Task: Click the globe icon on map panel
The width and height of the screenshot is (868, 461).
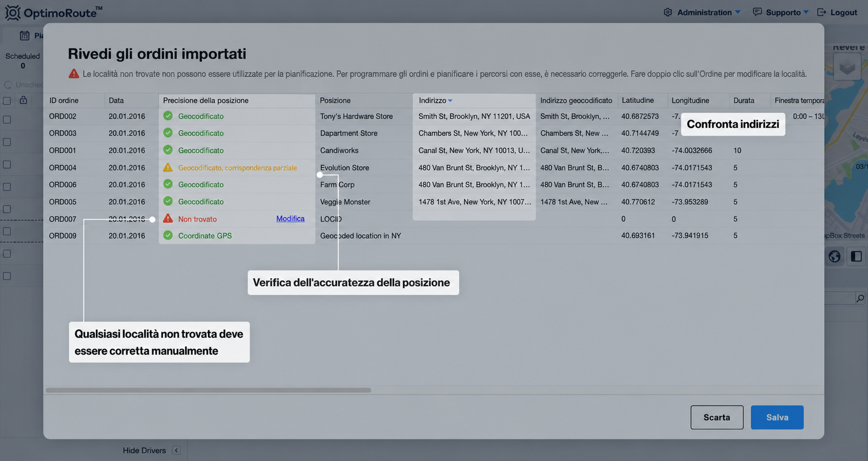Action: pos(834,256)
